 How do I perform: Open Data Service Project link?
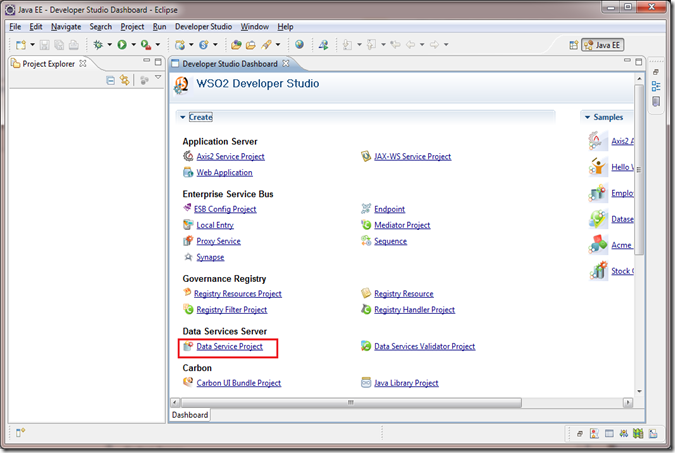229,346
